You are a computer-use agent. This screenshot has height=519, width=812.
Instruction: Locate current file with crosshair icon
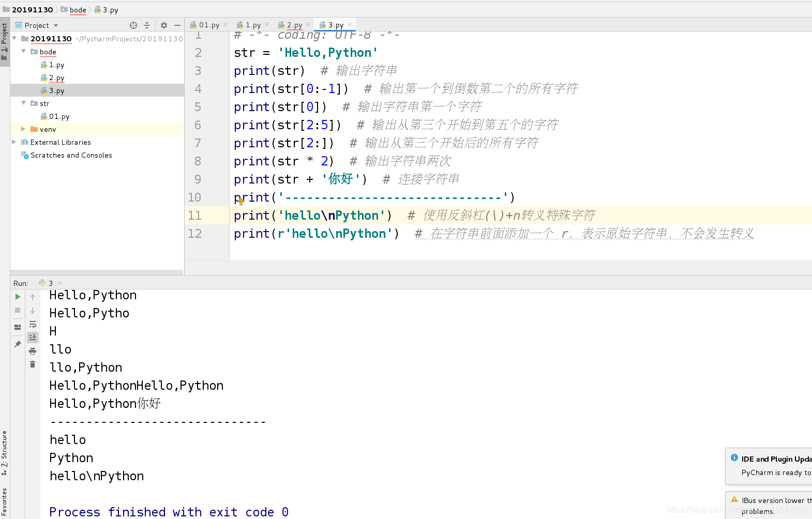click(133, 25)
